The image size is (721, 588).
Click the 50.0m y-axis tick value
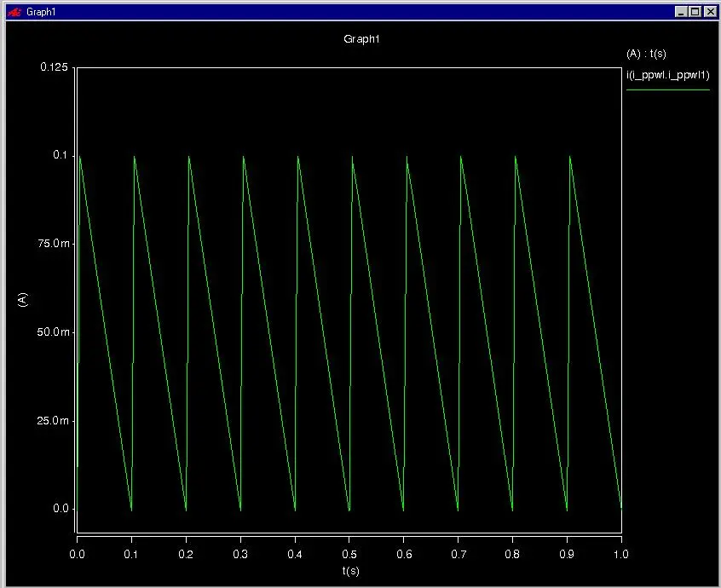[x=54, y=332]
